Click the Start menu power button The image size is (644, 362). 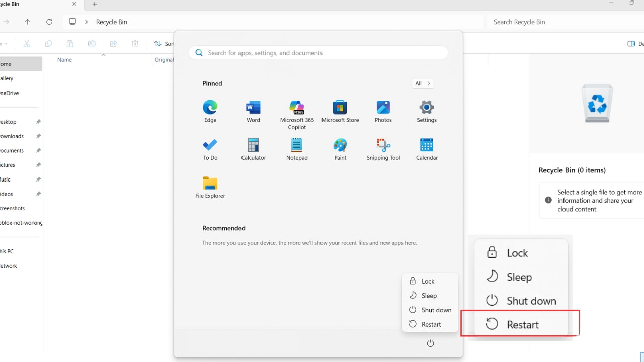[x=430, y=343]
